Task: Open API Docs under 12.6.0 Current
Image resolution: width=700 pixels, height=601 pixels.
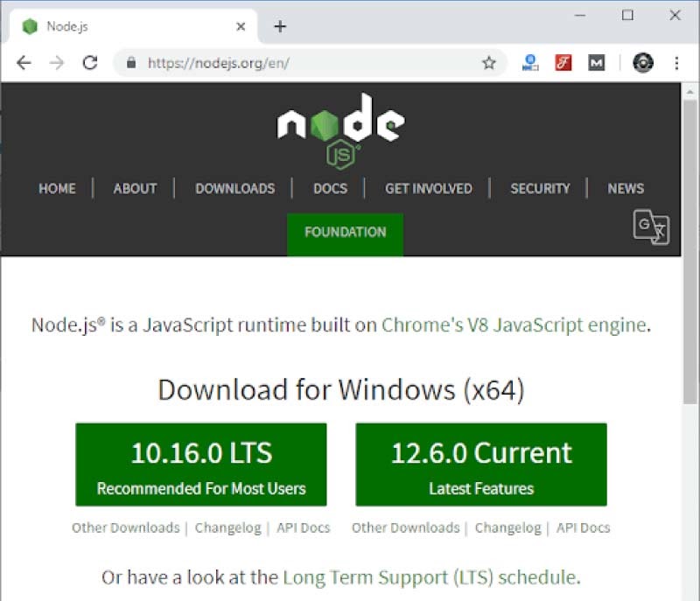Action: (584, 528)
